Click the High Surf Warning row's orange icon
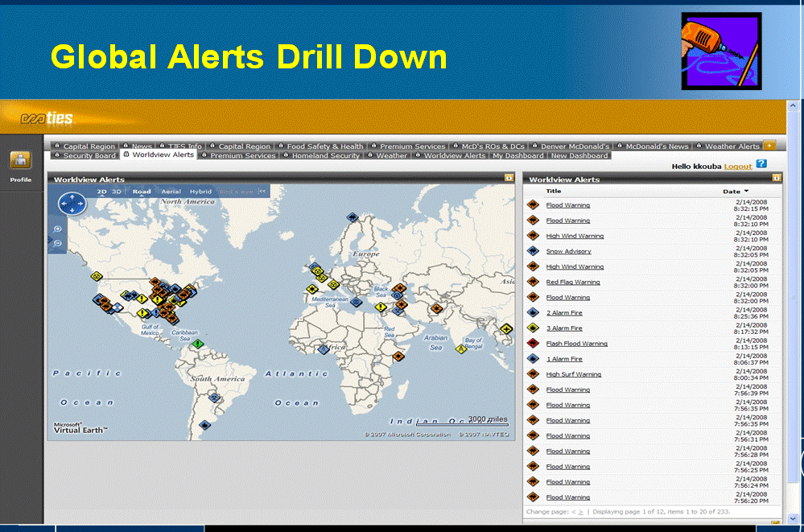804x532 pixels. (x=534, y=374)
